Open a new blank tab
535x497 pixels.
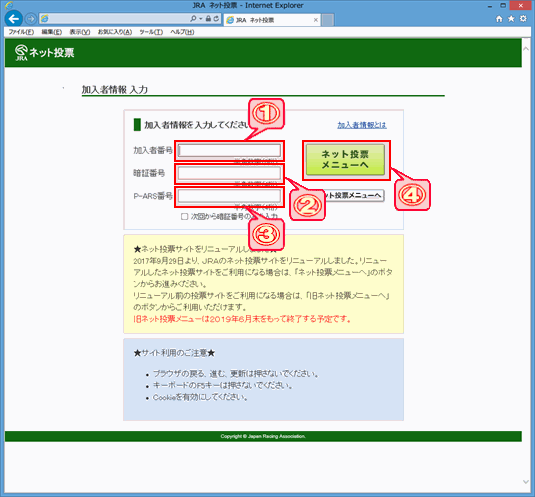point(328,20)
